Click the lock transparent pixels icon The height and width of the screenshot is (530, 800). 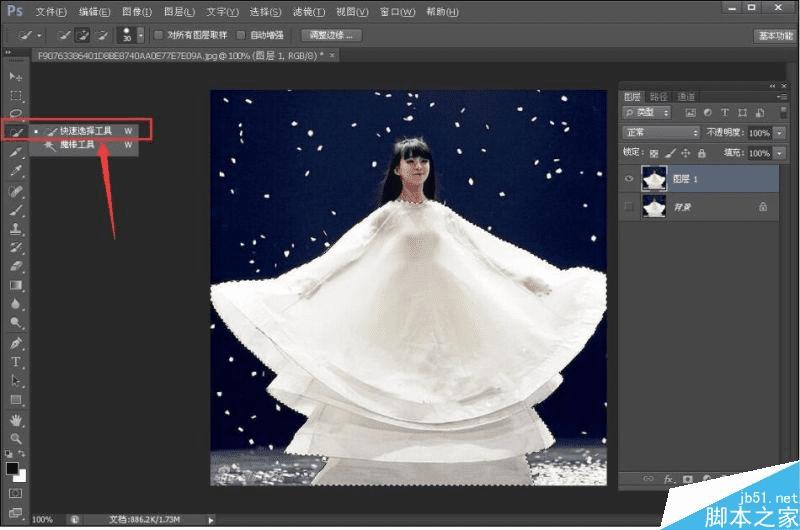654,153
